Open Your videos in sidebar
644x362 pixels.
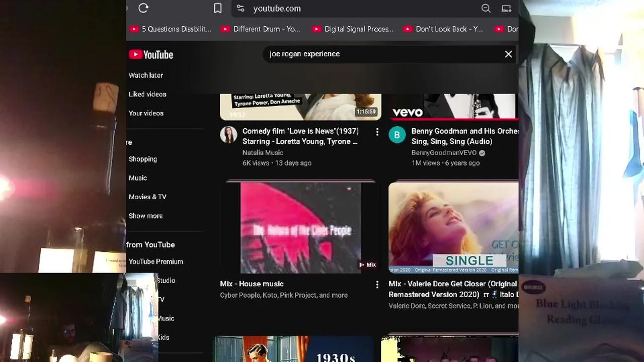[146, 113]
